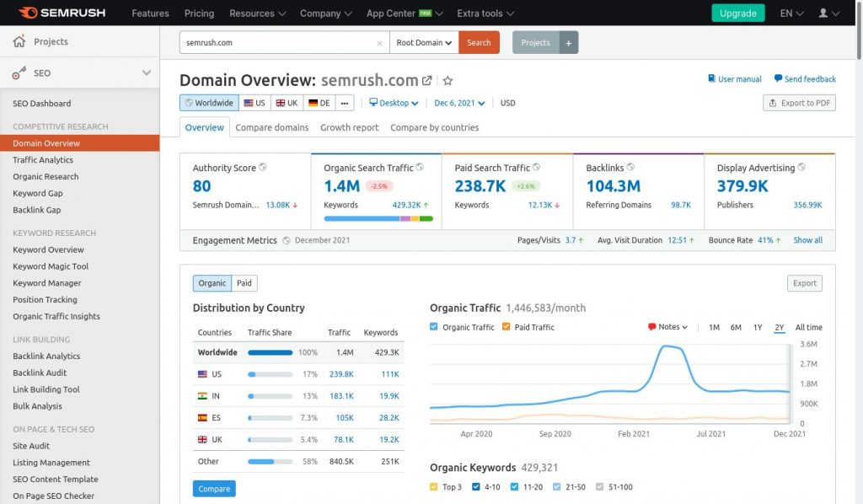Image resolution: width=863 pixels, height=504 pixels.
Task: Click the Paid Search Traffic globe icon
Action: tap(536, 167)
